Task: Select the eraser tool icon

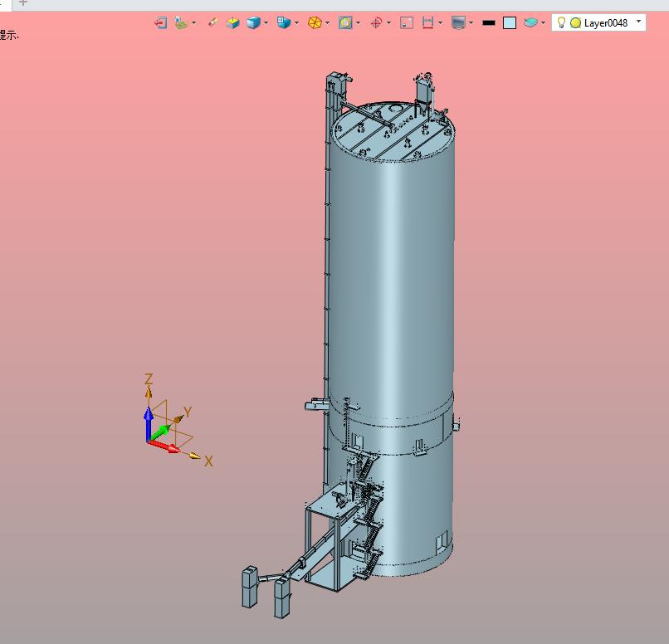Action: pos(212,22)
